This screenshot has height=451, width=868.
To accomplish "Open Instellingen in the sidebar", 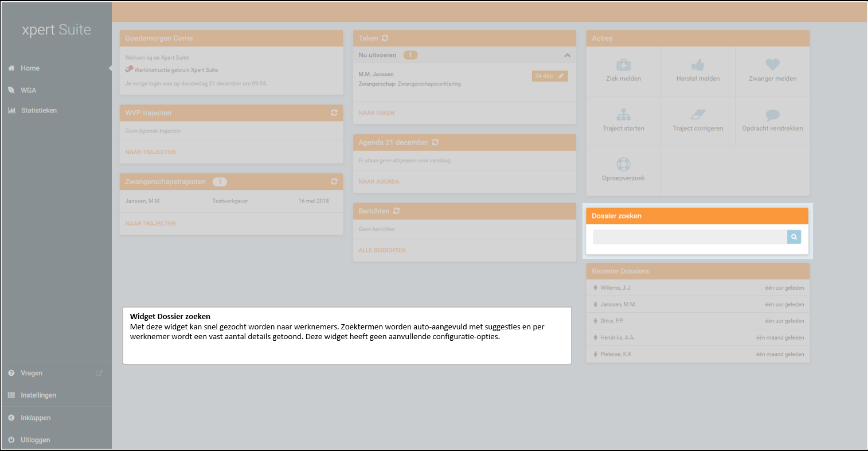I will coord(38,395).
